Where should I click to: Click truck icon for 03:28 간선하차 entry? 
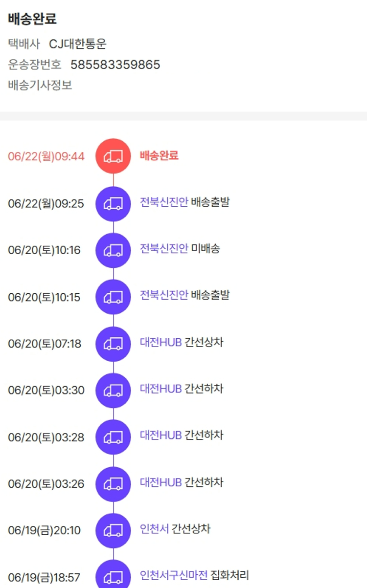(113, 437)
